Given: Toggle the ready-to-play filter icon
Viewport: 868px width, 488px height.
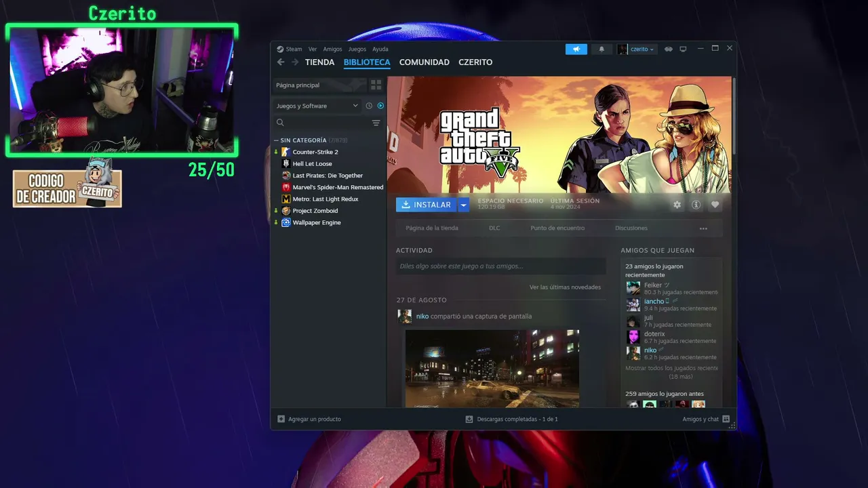Looking at the screenshot, I should pos(380,106).
